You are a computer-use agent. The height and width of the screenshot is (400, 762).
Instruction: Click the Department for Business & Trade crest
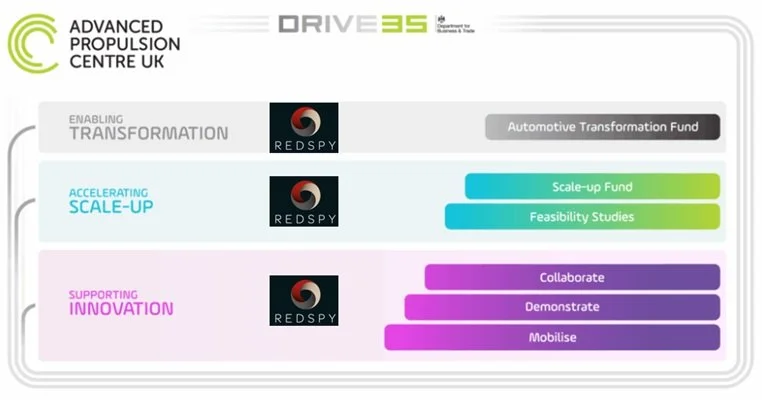click(455, 24)
